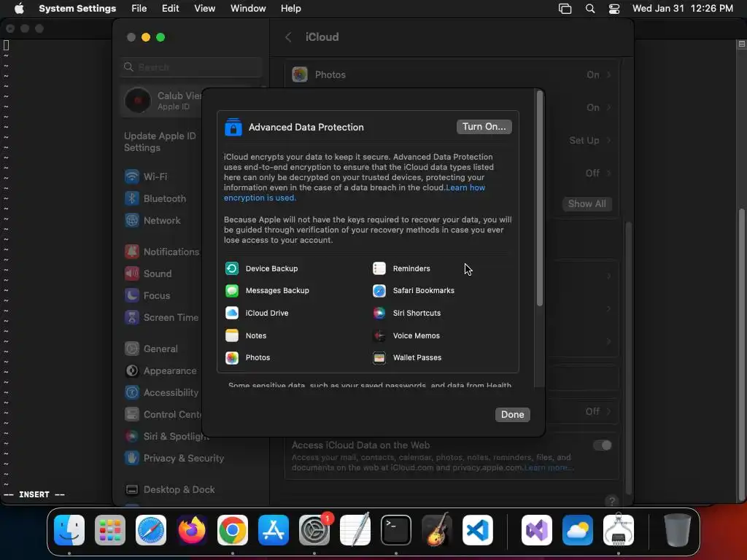Launch GarageBand from the Dock
This screenshot has width=747, height=560.
pyautogui.click(x=437, y=530)
